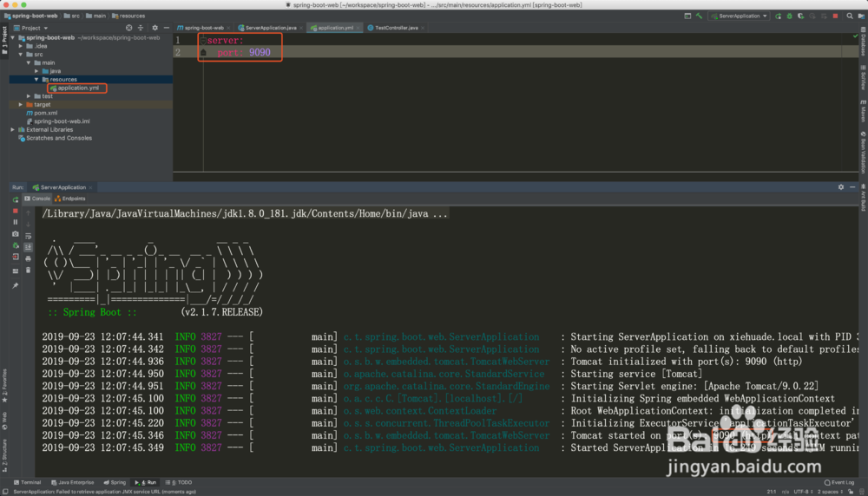Open Project panel gear options
868x496 pixels.
(155, 28)
